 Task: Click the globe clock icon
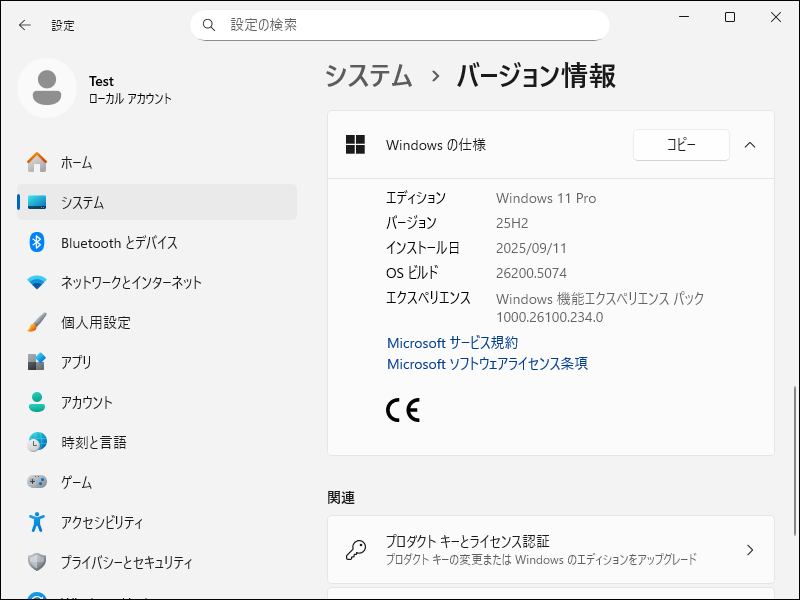tap(37, 442)
